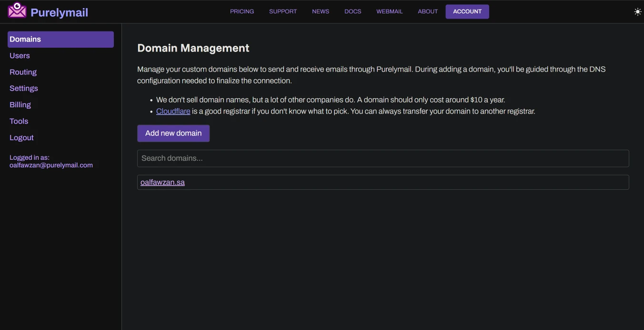This screenshot has height=330, width=644.
Task: Click the Purelymail brand name text
Action: pos(60,12)
